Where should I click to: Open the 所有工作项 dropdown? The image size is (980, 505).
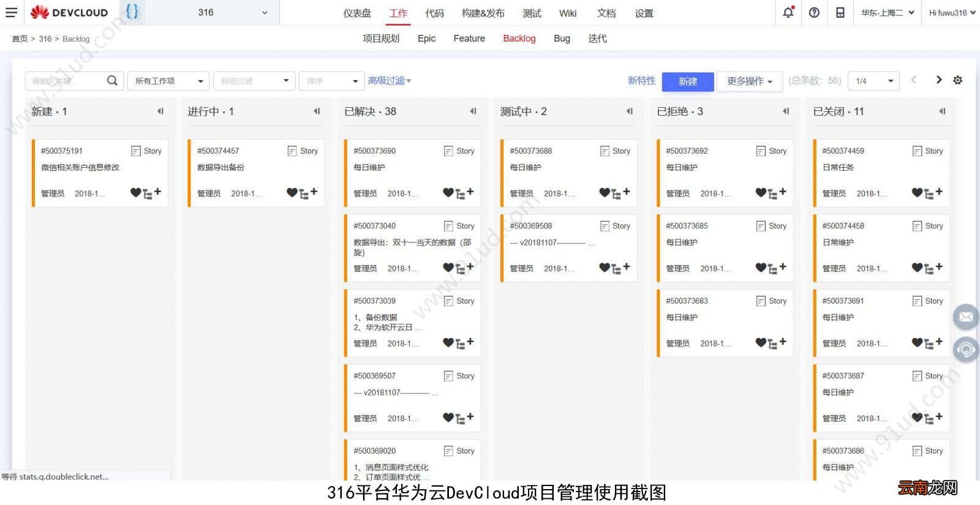(168, 81)
